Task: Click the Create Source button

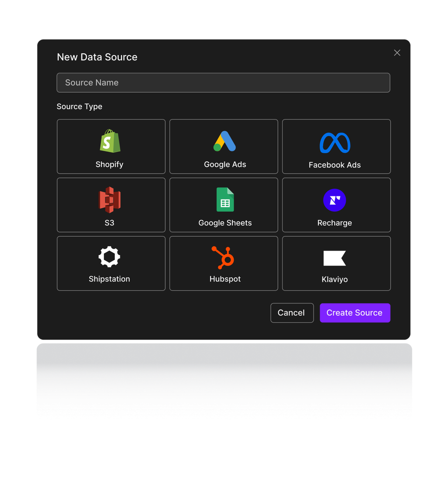Action: click(355, 312)
